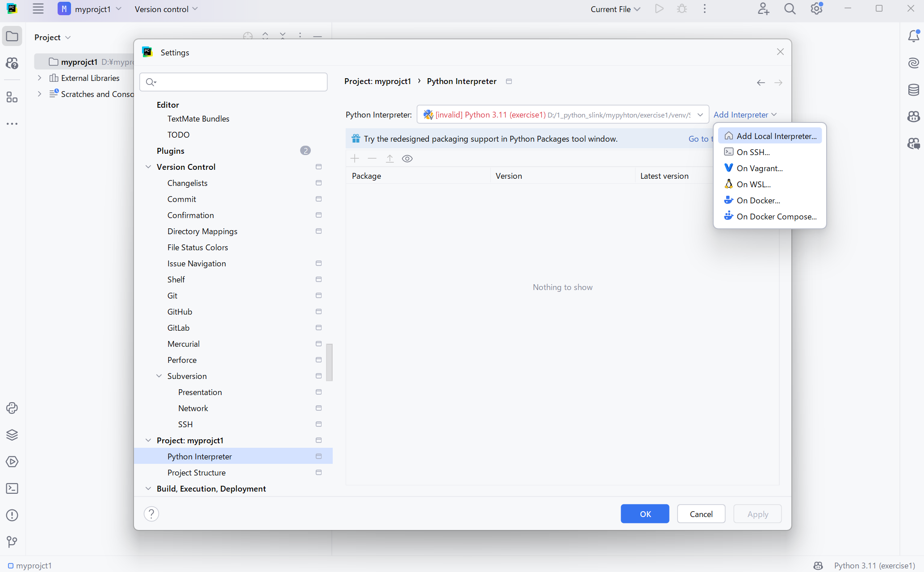
Task: Collapse the Version Control settings group
Action: tap(148, 167)
